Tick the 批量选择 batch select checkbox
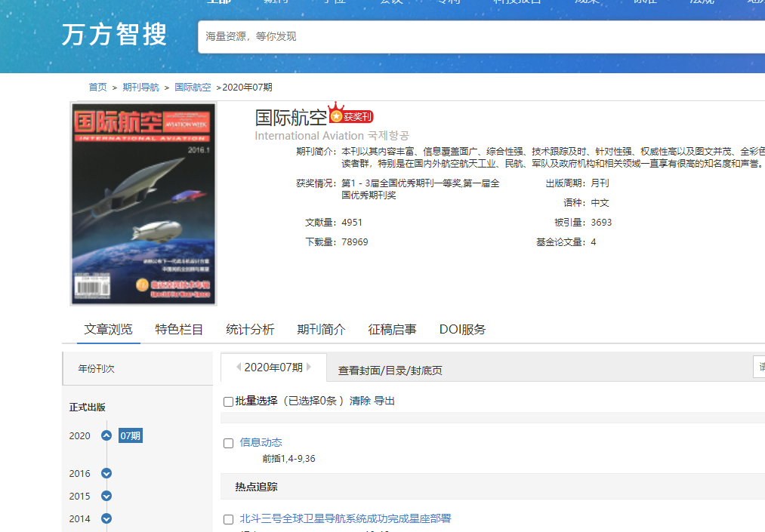 (x=228, y=401)
